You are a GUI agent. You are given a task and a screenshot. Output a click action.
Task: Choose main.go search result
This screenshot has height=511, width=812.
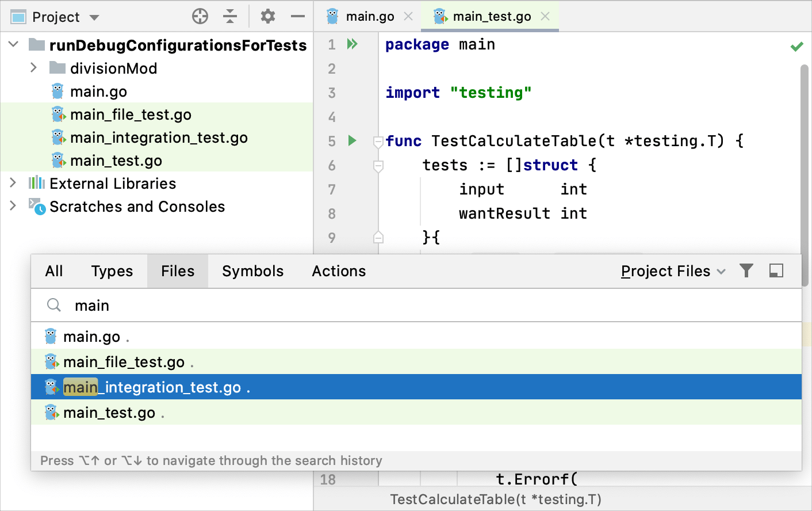click(x=416, y=337)
